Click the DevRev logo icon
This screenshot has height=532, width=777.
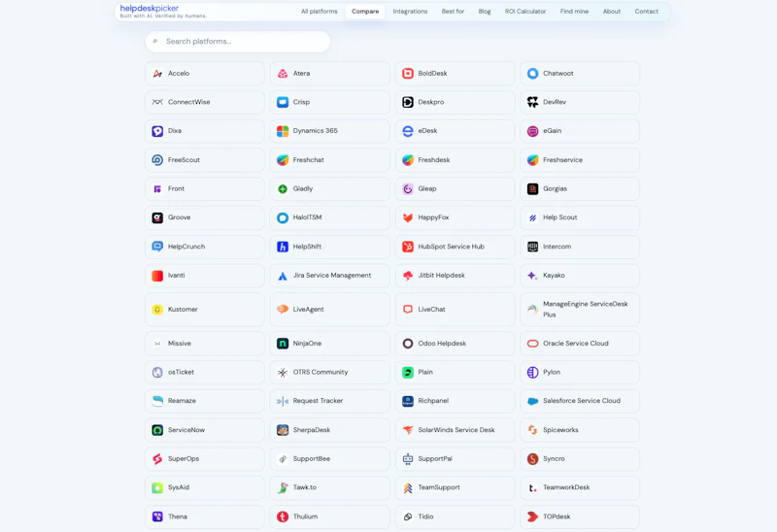coord(532,102)
